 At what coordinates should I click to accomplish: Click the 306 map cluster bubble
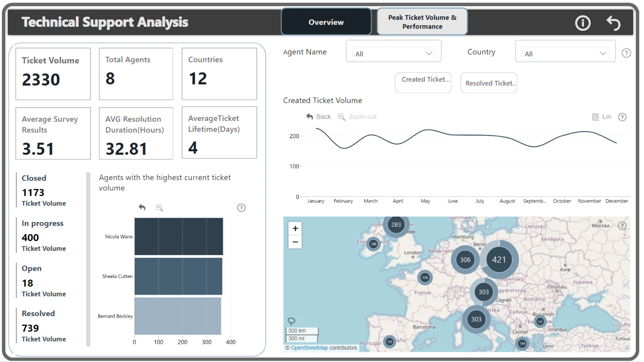pyautogui.click(x=465, y=259)
